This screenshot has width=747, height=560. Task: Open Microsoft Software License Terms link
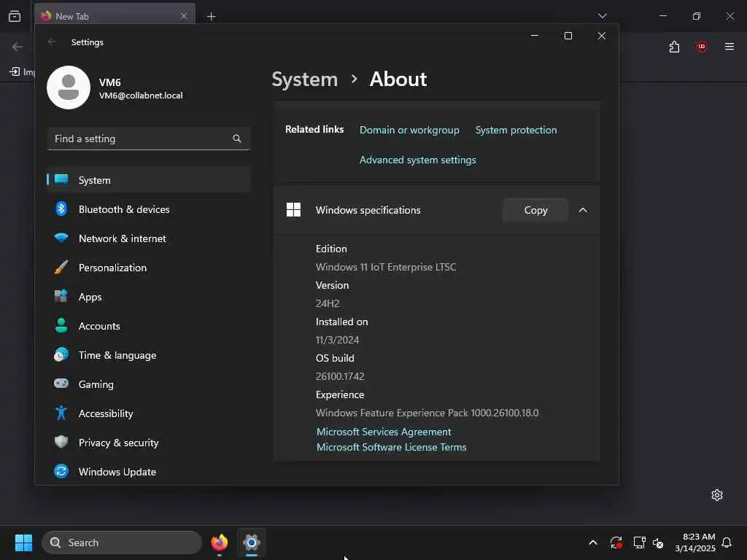click(391, 447)
